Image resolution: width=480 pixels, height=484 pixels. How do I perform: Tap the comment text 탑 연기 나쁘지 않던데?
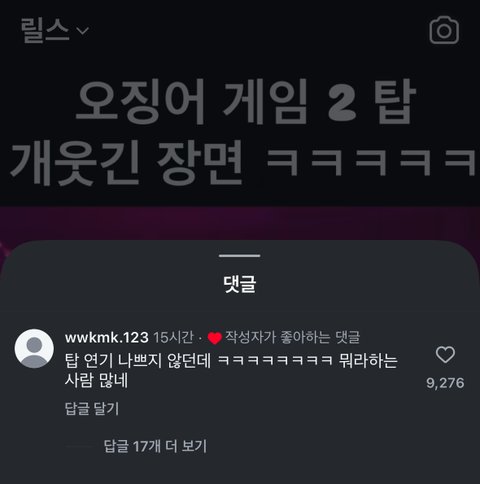[138, 361]
